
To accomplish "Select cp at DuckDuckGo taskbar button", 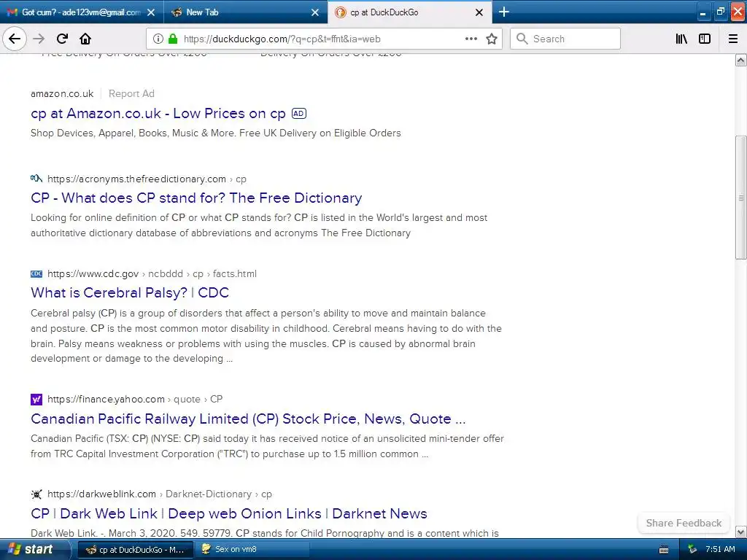I will [x=135, y=550].
